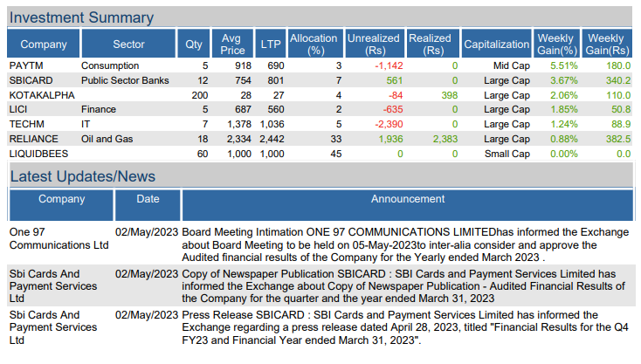
Task: Click LIQUIDBEES allocation value 45
Action: pos(336,154)
